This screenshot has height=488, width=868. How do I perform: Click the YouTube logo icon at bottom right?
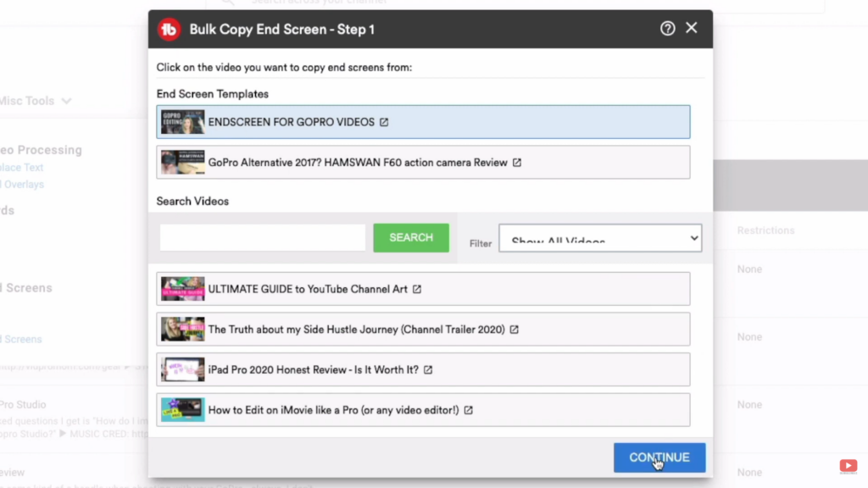point(848,466)
